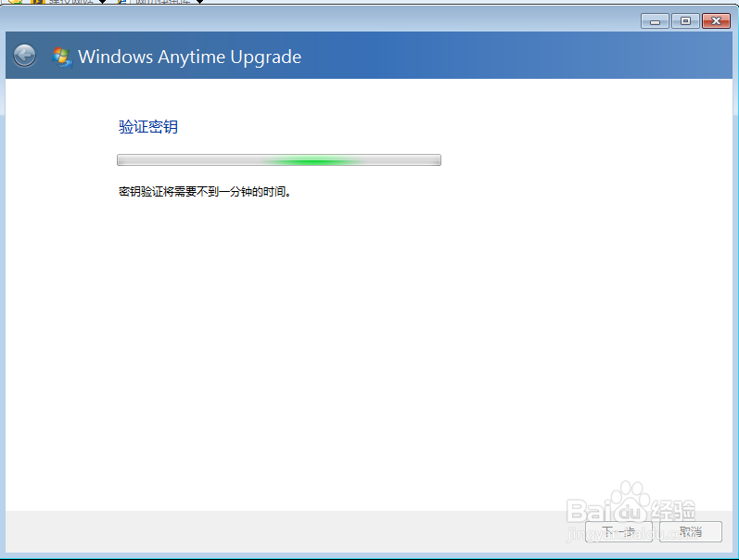Click the key verification progress bar
The height and width of the screenshot is (560, 739).
pyautogui.click(x=279, y=160)
